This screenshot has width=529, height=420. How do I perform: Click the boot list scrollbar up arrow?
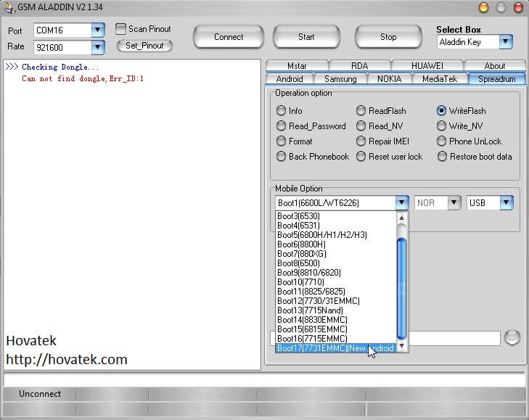(x=401, y=217)
